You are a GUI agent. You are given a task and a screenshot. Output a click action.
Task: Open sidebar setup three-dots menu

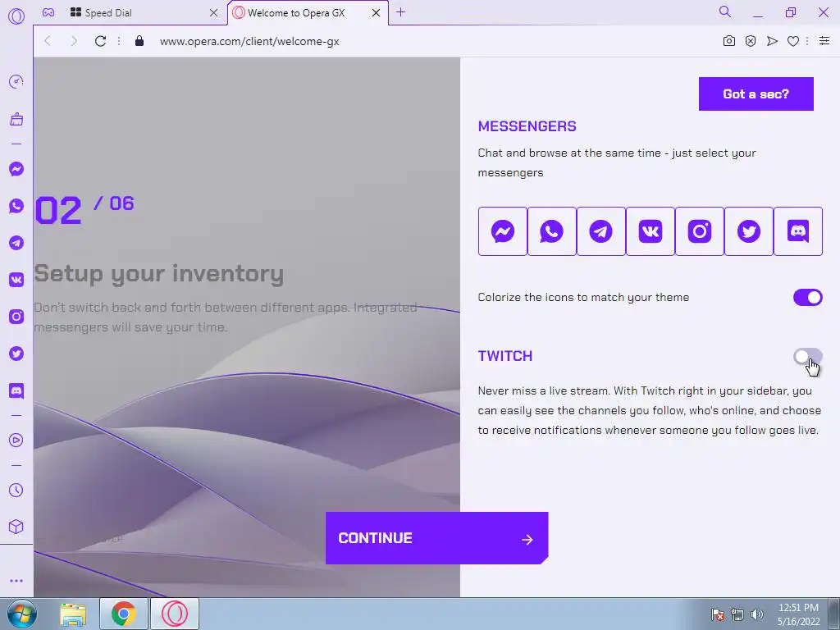[16, 581]
